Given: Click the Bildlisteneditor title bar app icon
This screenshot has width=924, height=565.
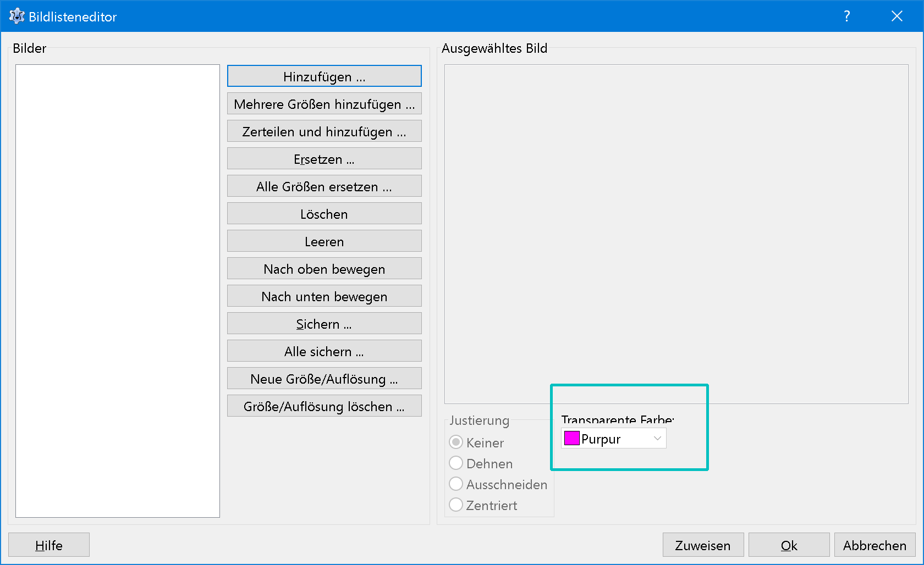Looking at the screenshot, I should click(16, 16).
